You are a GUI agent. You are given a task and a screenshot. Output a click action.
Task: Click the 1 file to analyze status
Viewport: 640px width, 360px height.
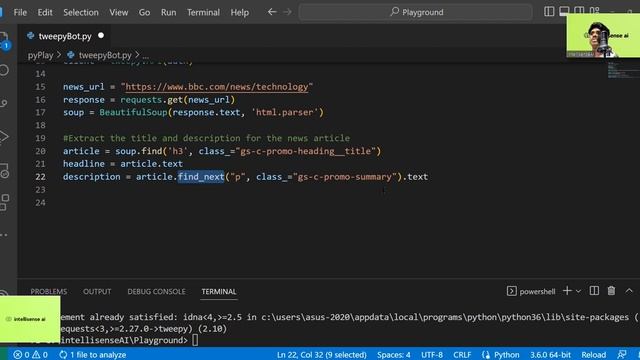(93, 355)
